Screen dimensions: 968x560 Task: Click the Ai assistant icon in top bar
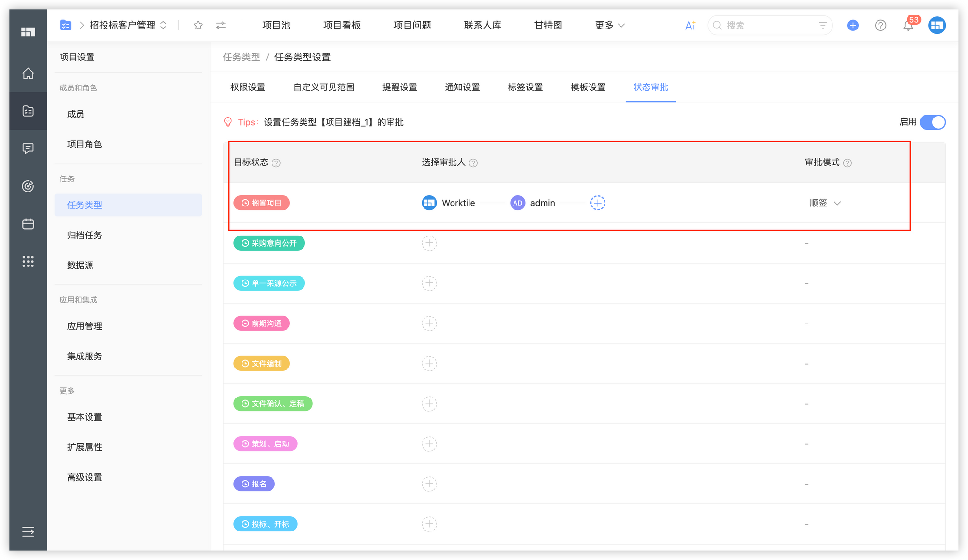click(689, 25)
